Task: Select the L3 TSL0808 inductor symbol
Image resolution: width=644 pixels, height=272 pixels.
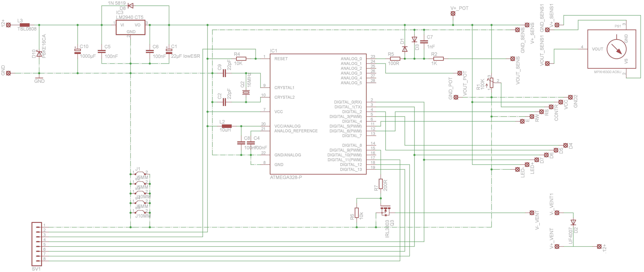Action: pos(25,25)
